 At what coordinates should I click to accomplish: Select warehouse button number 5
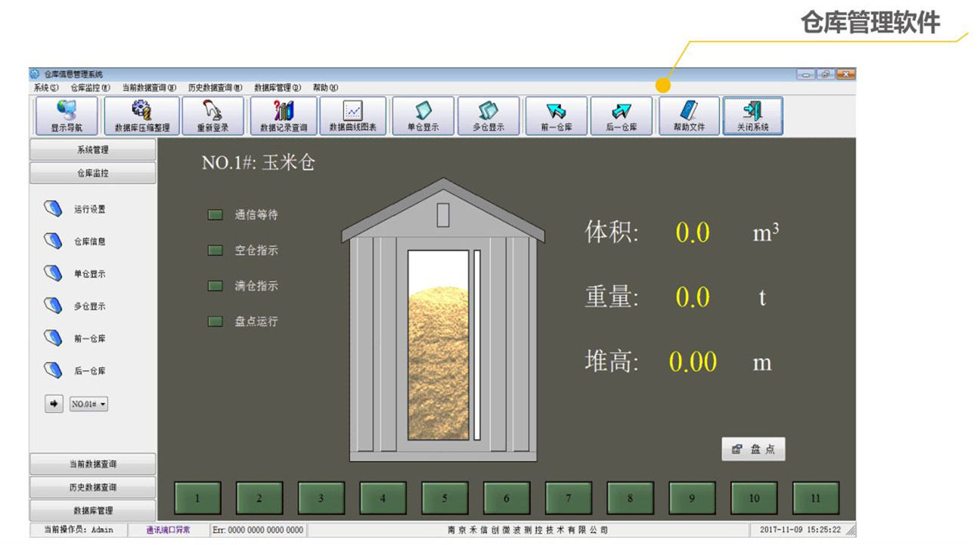pyautogui.click(x=445, y=498)
